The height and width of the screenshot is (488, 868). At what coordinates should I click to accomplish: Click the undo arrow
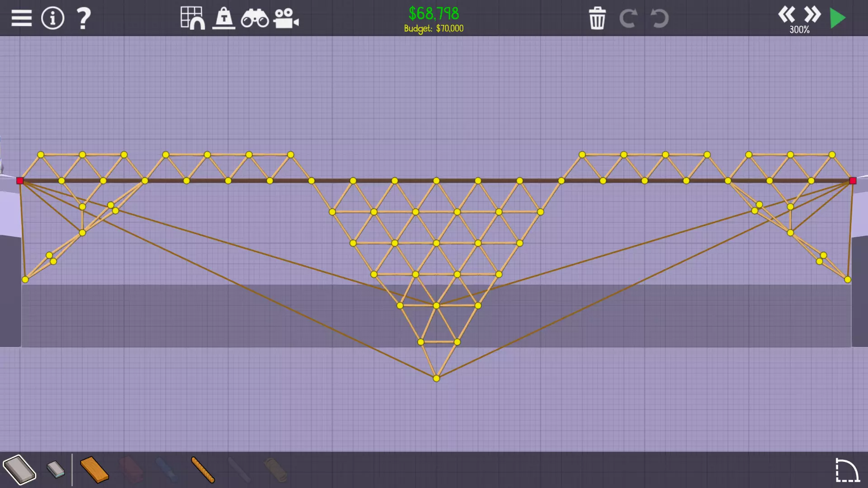659,19
